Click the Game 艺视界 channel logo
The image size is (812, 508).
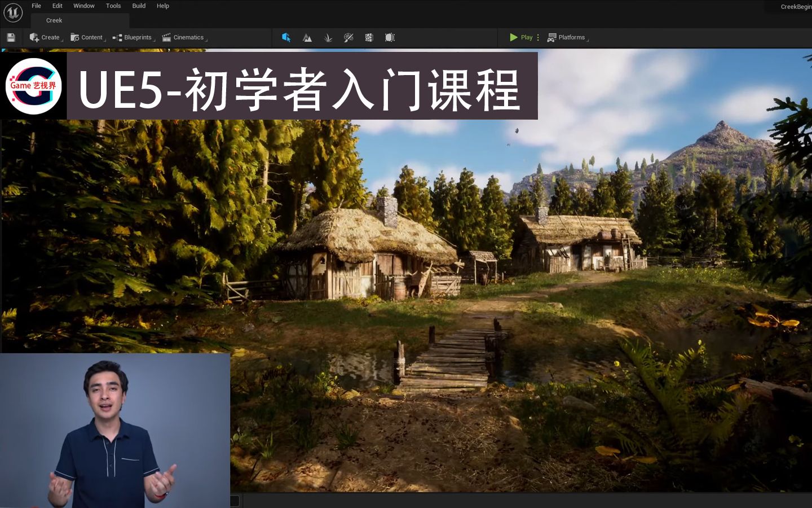coord(33,86)
